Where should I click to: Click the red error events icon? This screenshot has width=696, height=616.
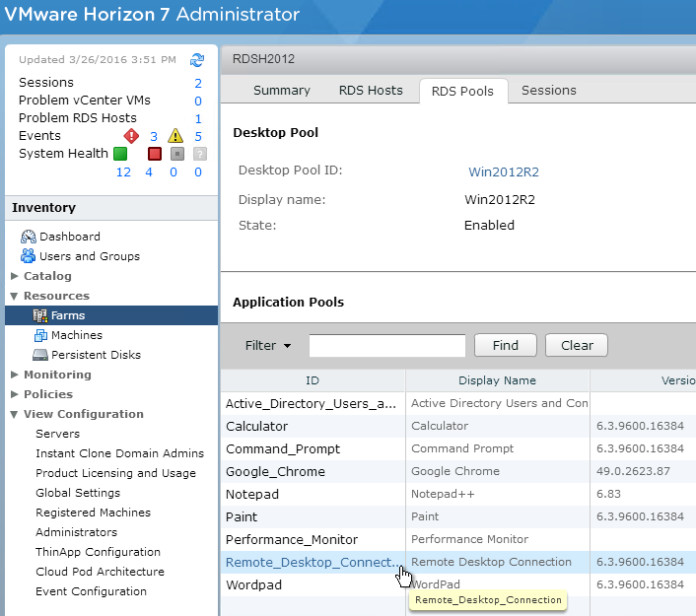click(x=131, y=136)
